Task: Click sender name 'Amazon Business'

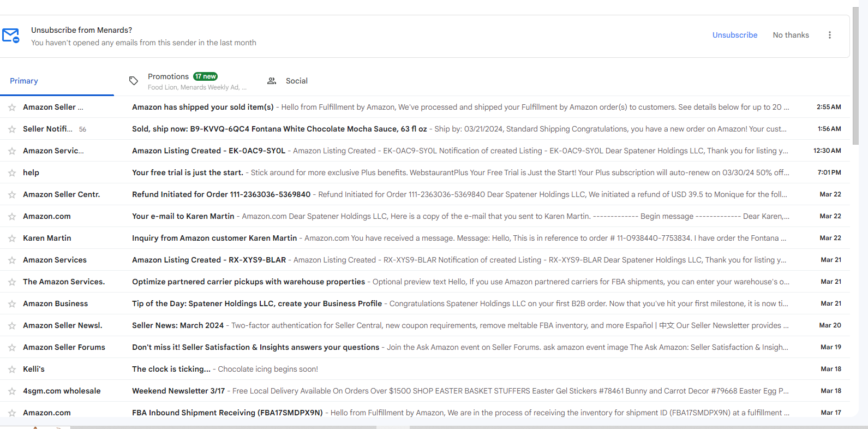Action: pos(55,303)
